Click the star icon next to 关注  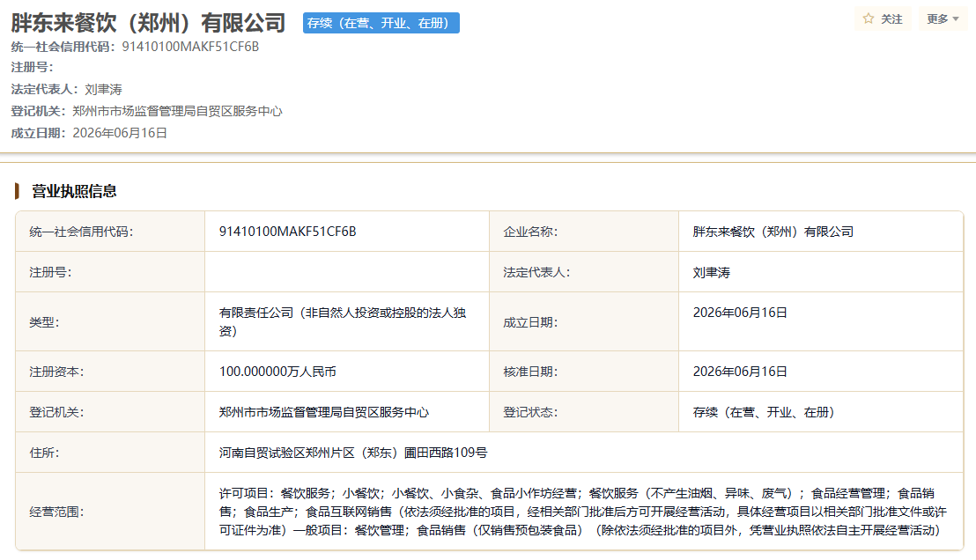pos(869,18)
